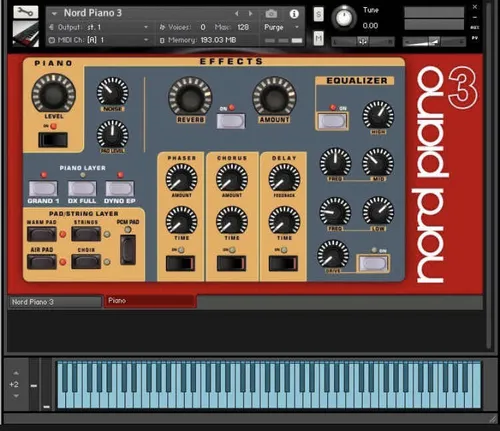500x431 pixels.
Task: Turn the equalizer Mid knob
Action: pos(378,163)
